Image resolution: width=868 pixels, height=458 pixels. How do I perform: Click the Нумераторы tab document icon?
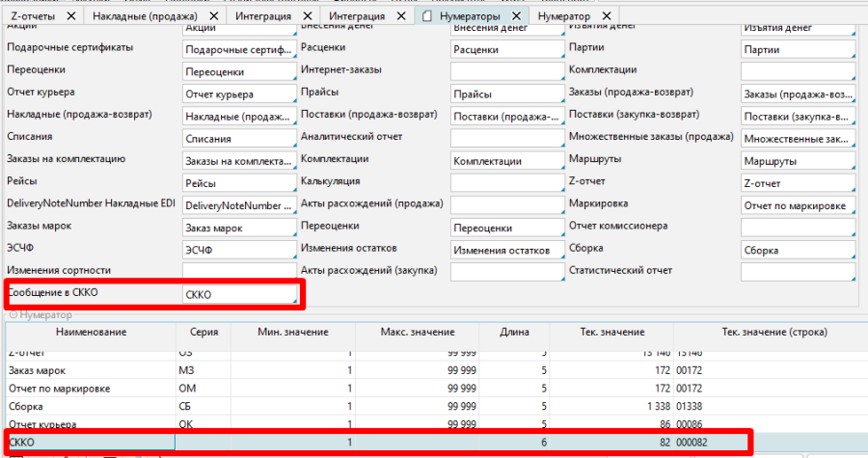coord(427,17)
